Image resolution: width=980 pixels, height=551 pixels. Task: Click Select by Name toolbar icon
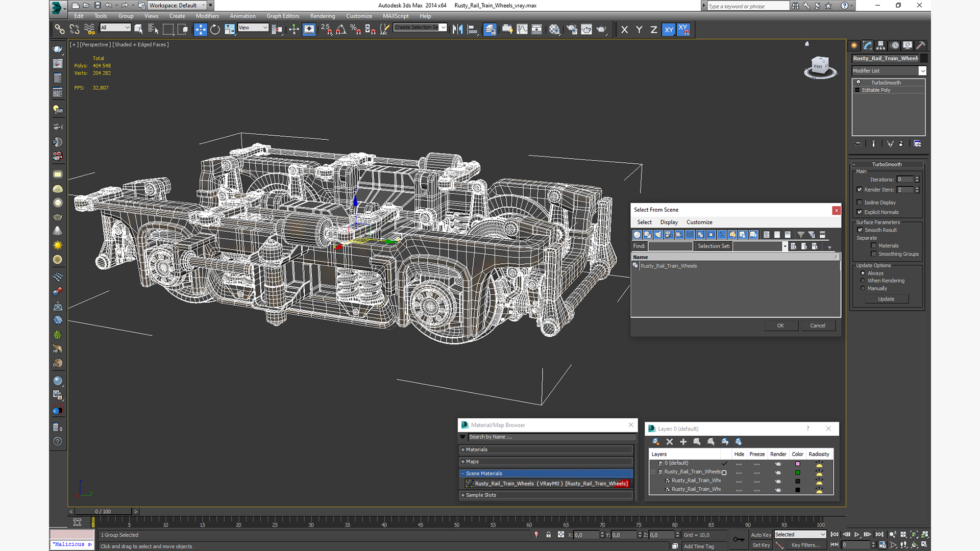153,30
